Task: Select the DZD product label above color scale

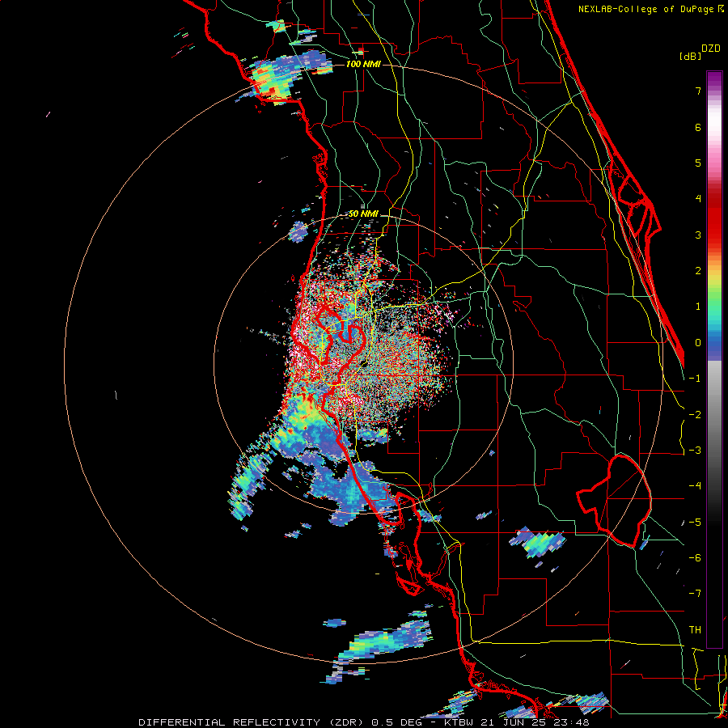Action: click(711, 49)
